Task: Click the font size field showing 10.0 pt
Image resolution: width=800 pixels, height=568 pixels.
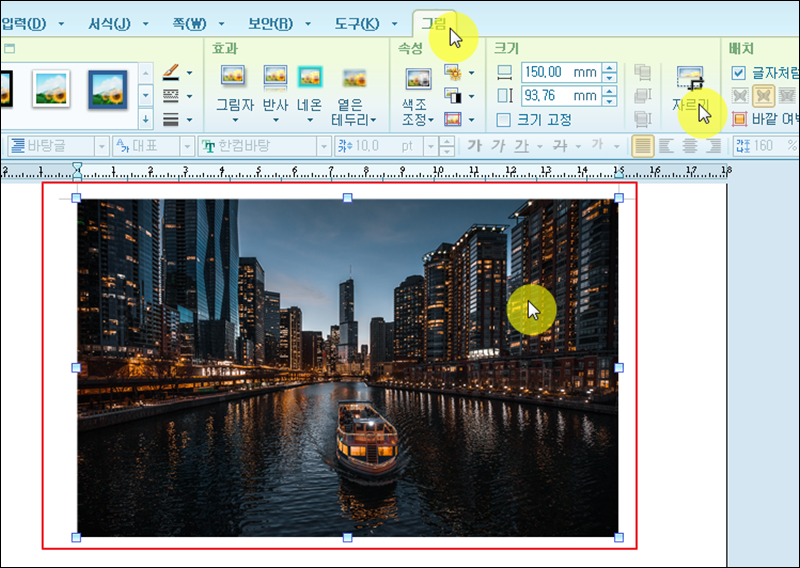Action: (x=380, y=146)
